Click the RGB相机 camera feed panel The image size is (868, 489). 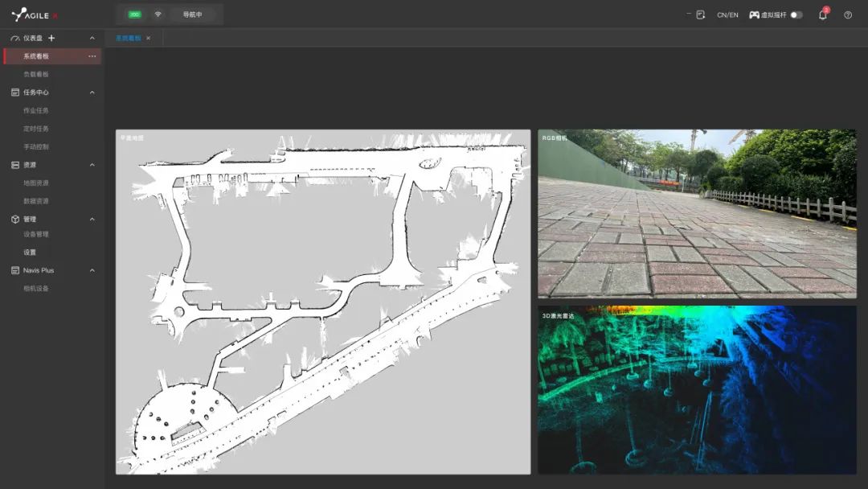coord(697,214)
